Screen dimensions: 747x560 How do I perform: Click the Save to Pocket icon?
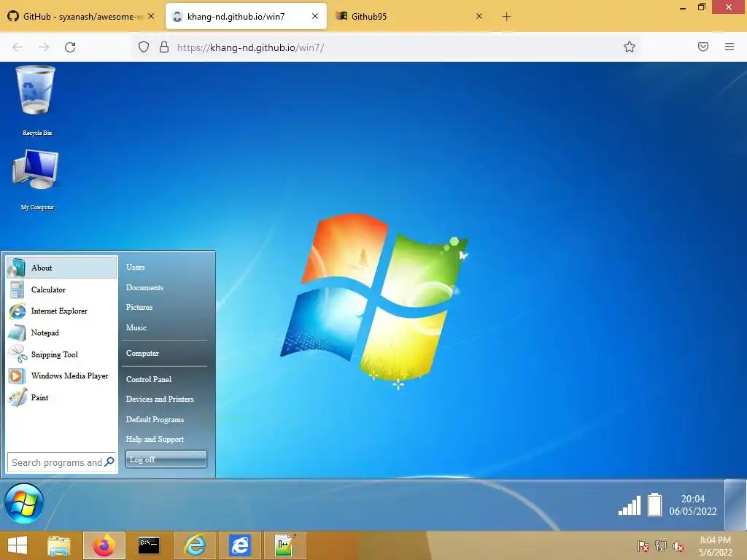point(703,47)
